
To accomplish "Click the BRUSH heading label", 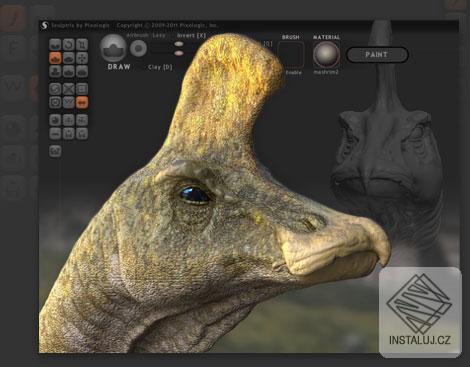I will tap(291, 37).
